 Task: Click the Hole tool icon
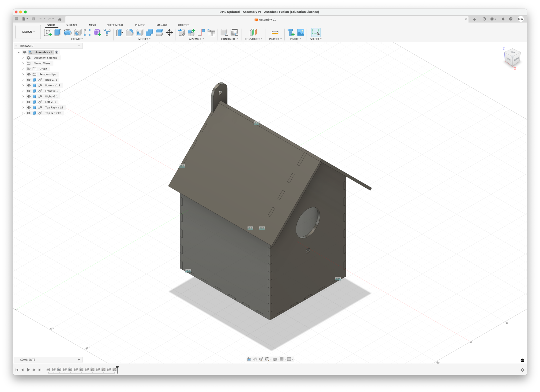78,32
